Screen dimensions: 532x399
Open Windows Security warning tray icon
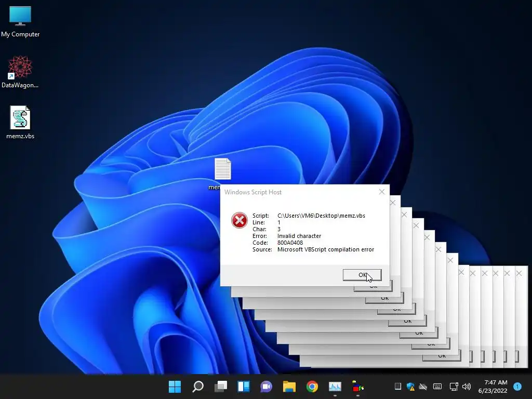click(x=410, y=386)
